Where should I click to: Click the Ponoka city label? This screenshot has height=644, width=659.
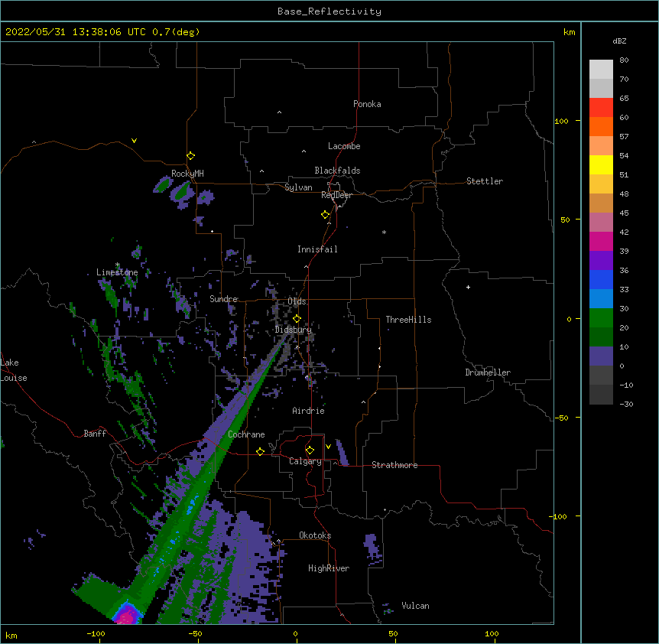[x=367, y=104]
